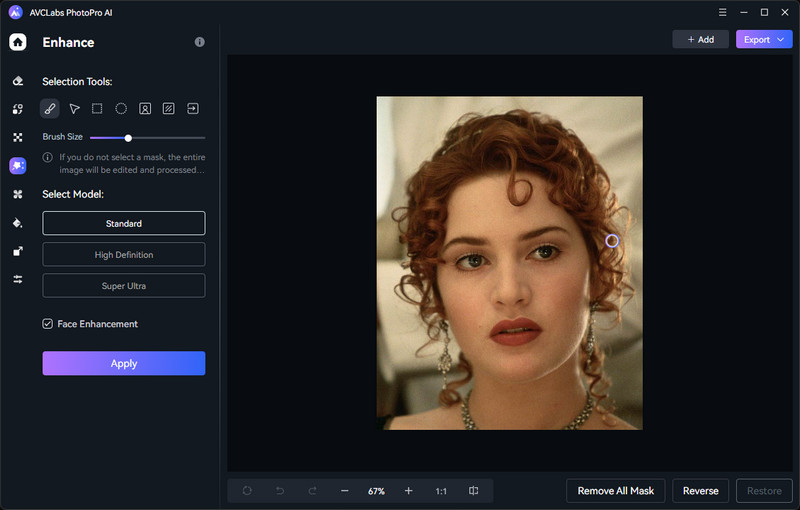Open the replace/swap tool in sidebar
This screenshot has height=510, width=800.
(x=18, y=109)
